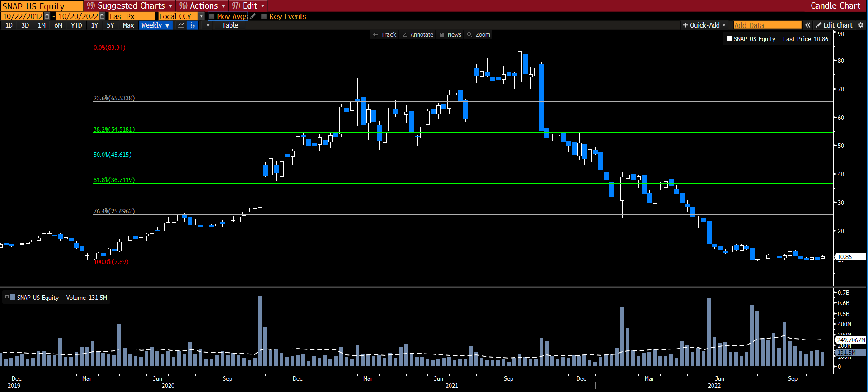
Task: Click the start date field 10/22/2012
Action: tap(23, 16)
